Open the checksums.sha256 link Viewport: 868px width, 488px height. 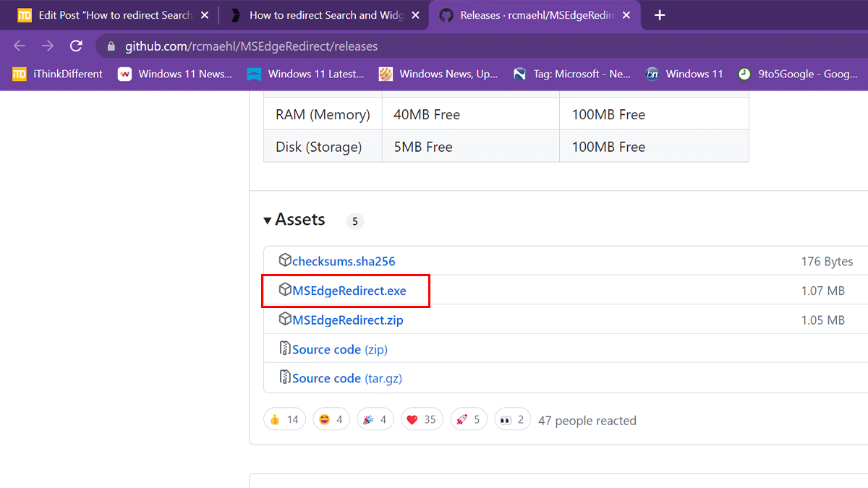344,261
